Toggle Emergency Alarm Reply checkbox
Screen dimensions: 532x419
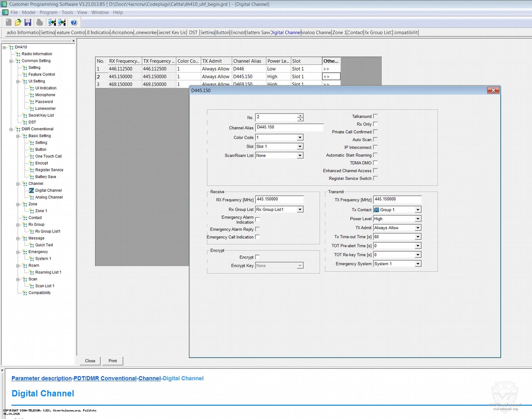point(257,229)
